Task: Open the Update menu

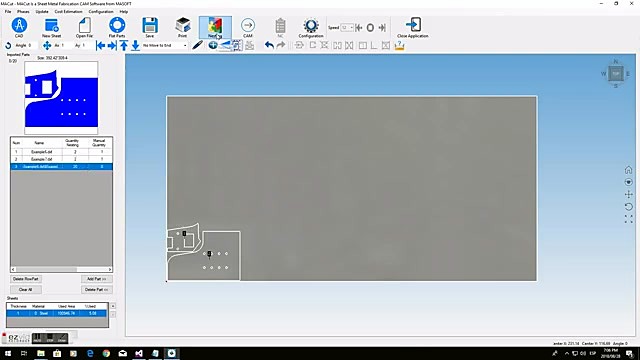Action: point(42,12)
